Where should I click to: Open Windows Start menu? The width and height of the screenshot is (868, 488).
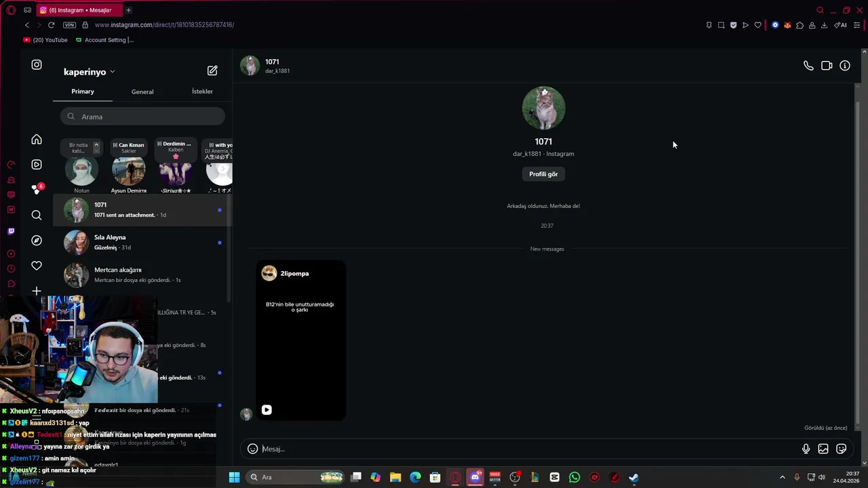[x=234, y=477]
